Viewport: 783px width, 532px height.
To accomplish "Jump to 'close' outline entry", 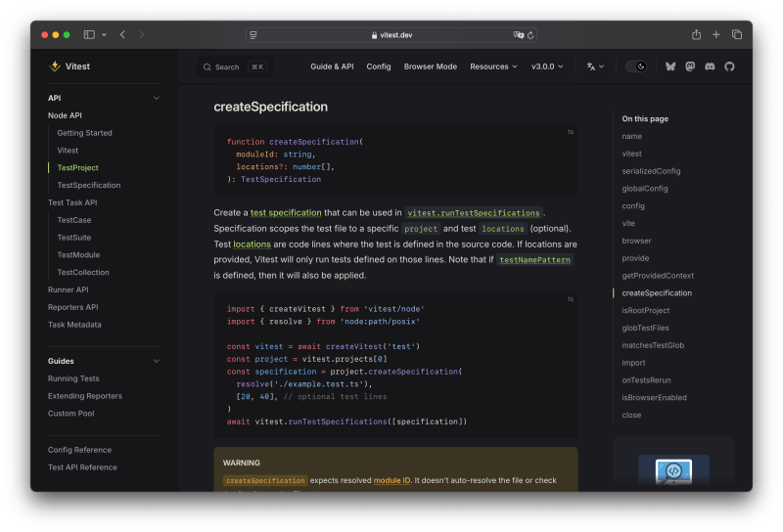I will click(x=631, y=416).
